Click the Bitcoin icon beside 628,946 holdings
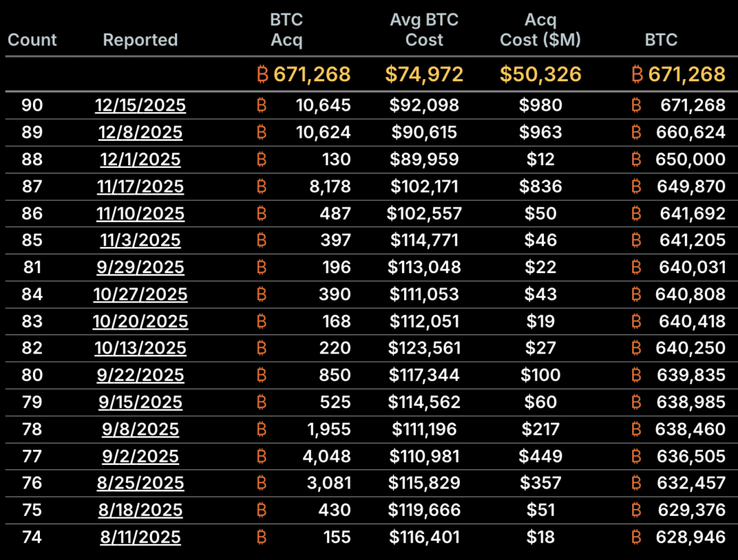 click(x=637, y=538)
